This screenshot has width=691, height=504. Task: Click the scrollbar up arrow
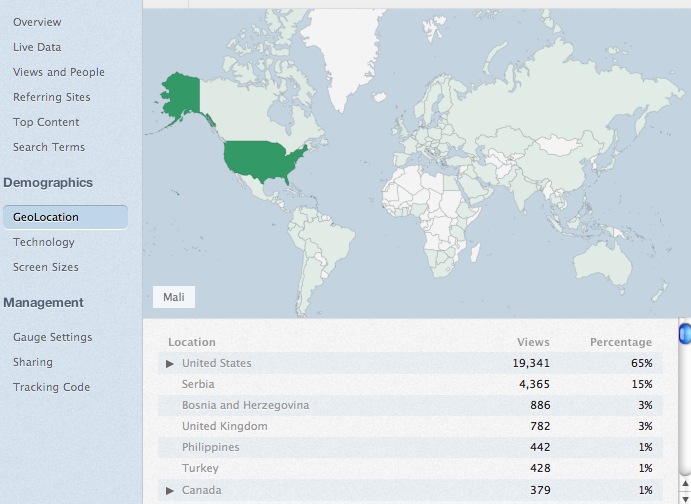[685, 484]
